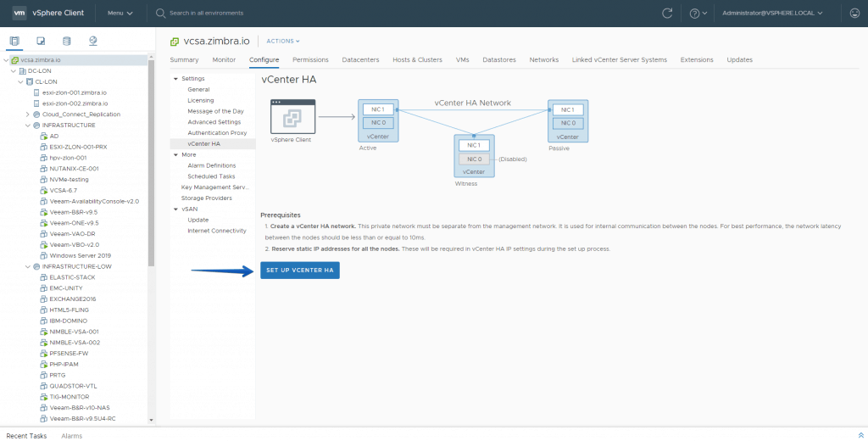Click the smiley feedback icon
The image size is (868, 441).
[854, 14]
